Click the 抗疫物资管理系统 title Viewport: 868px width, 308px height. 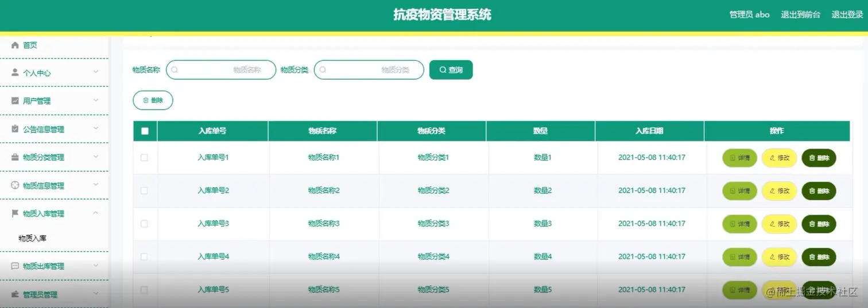(x=442, y=15)
